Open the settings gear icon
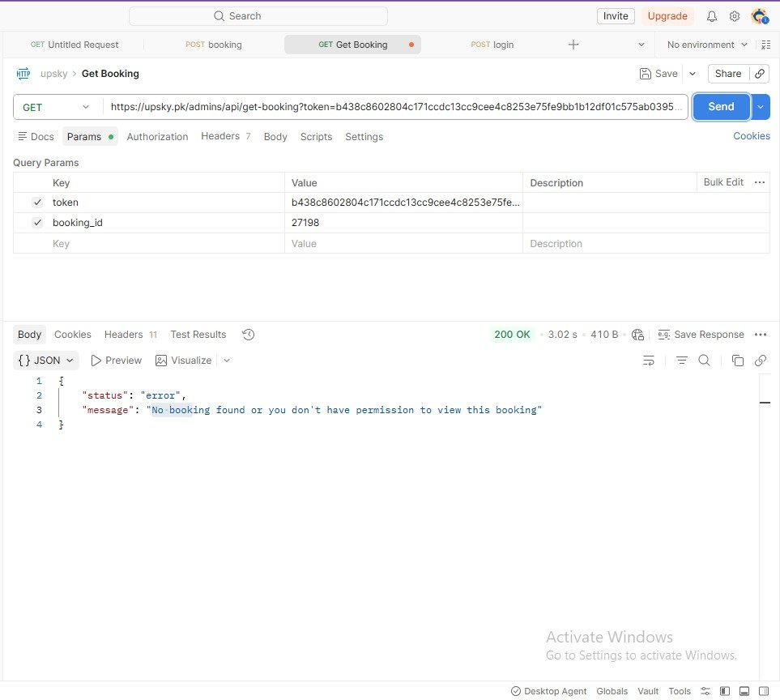Viewport: 780px width, 700px height. [734, 16]
